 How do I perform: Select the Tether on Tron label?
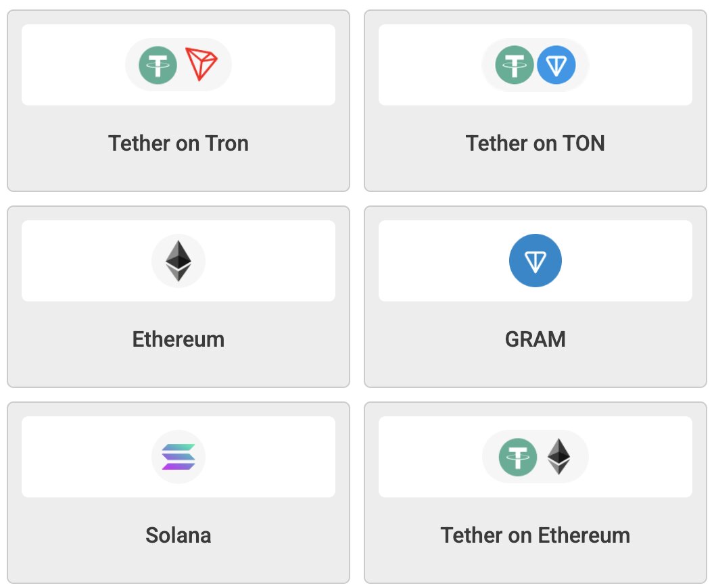178,143
